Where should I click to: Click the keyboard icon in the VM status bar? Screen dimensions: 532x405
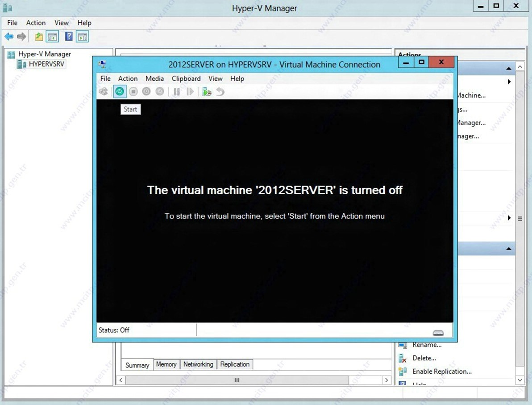point(438,333)
